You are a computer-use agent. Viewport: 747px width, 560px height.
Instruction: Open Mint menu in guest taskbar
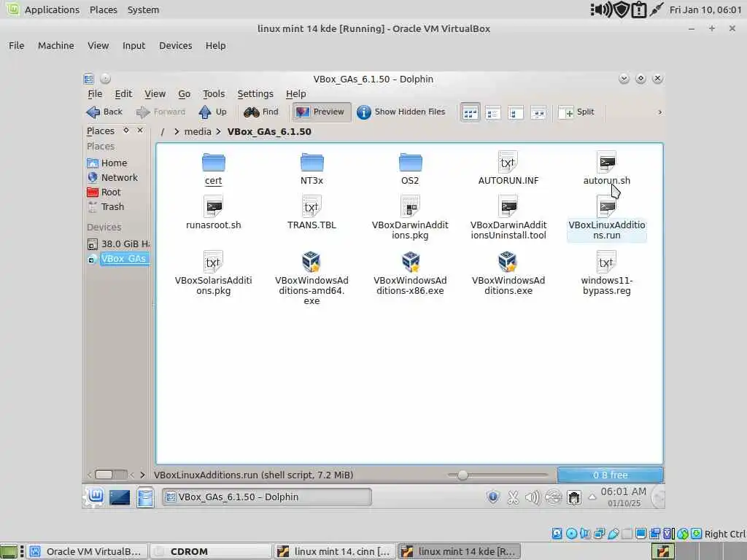pyautogui.click(x=96, y=497)
